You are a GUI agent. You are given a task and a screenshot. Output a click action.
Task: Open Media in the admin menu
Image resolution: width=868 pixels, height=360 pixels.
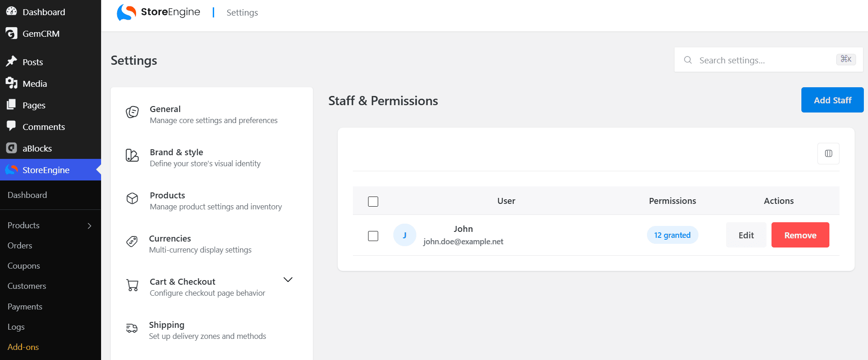pyautogui.click(x=51, y=84)
